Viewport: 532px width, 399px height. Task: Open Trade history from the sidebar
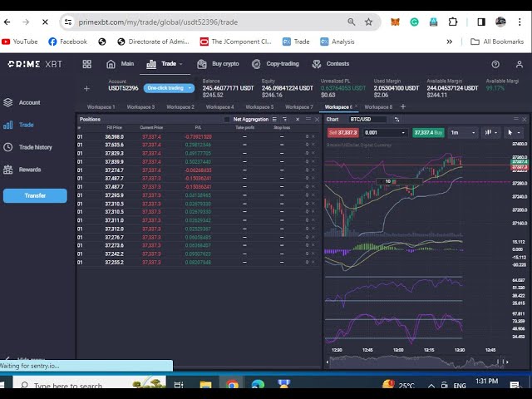[35, 147]
